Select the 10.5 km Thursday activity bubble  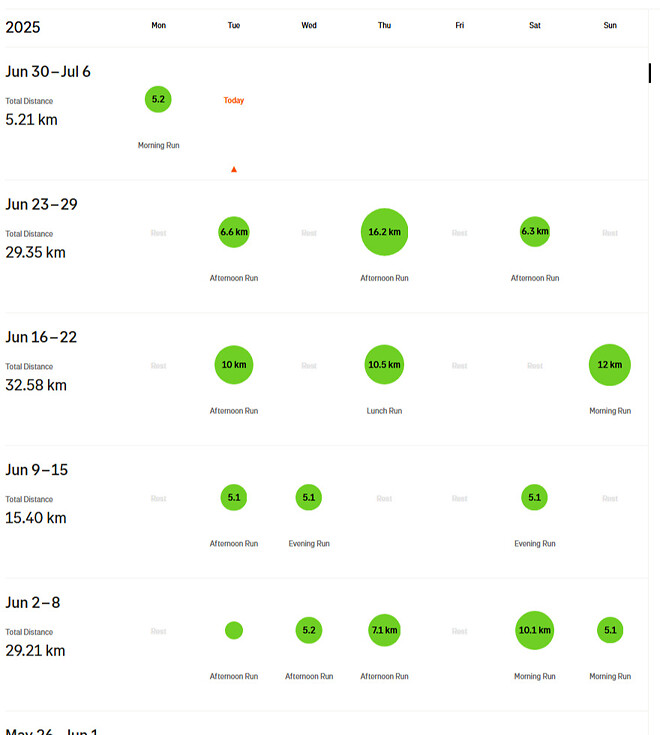tap(384, 365)
